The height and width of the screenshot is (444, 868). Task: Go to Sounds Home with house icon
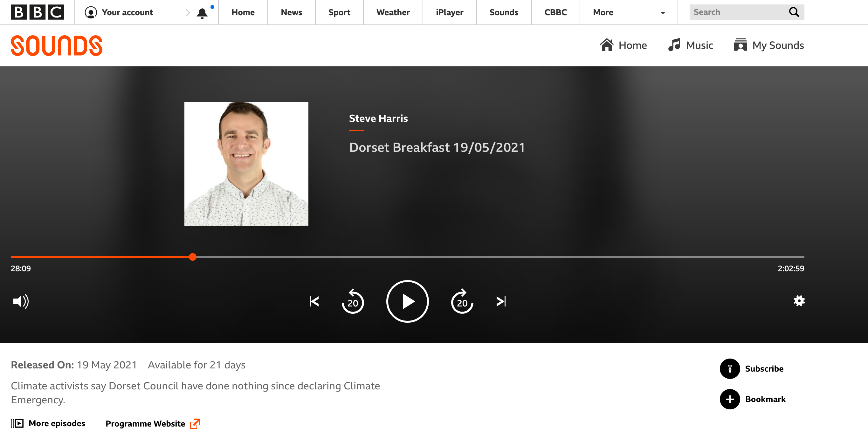point(623,45)
